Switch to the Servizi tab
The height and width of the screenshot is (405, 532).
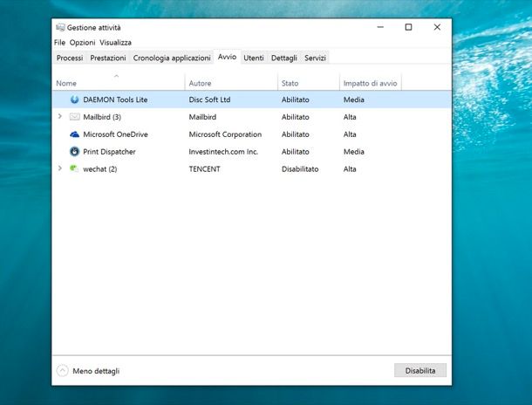pos(315,58)
